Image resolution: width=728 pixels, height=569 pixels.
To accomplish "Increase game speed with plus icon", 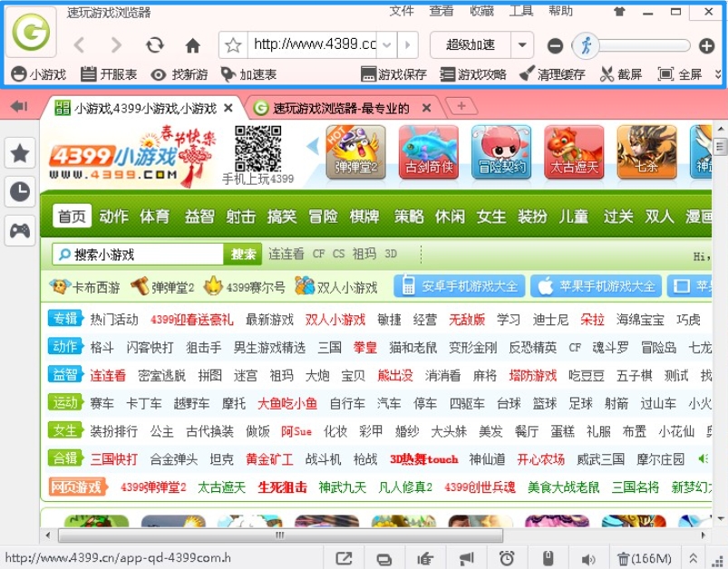I will [x=707, y=46].
